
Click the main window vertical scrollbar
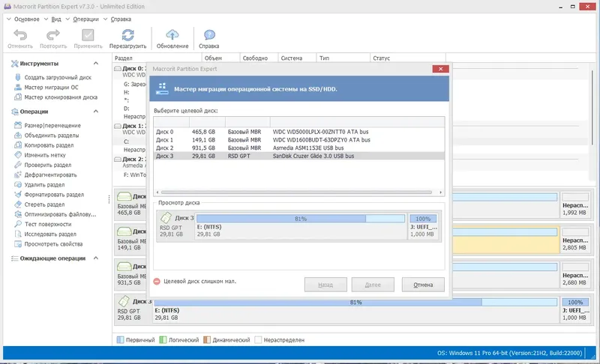[592, 107]
